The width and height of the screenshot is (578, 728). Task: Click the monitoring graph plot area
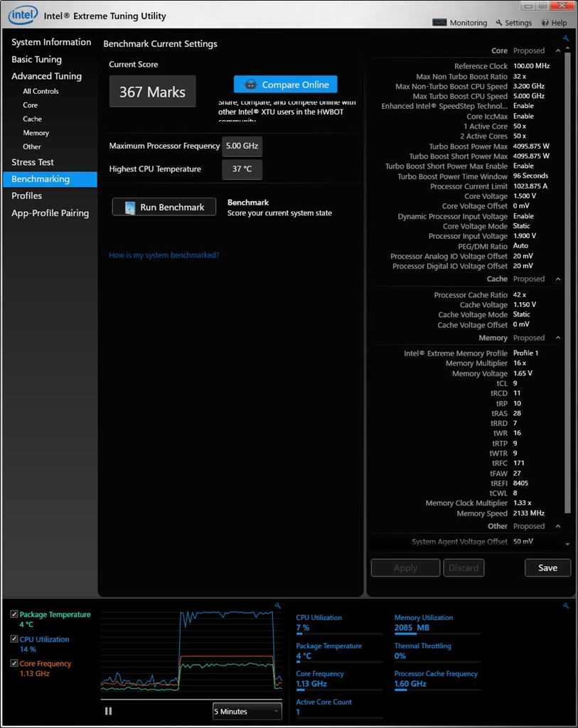(x=191, y=653)
